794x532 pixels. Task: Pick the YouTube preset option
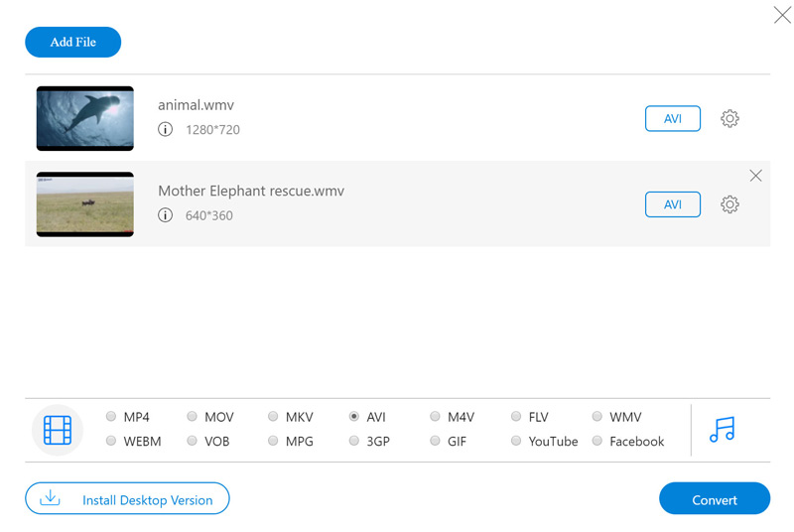click(x=516, y=441)
